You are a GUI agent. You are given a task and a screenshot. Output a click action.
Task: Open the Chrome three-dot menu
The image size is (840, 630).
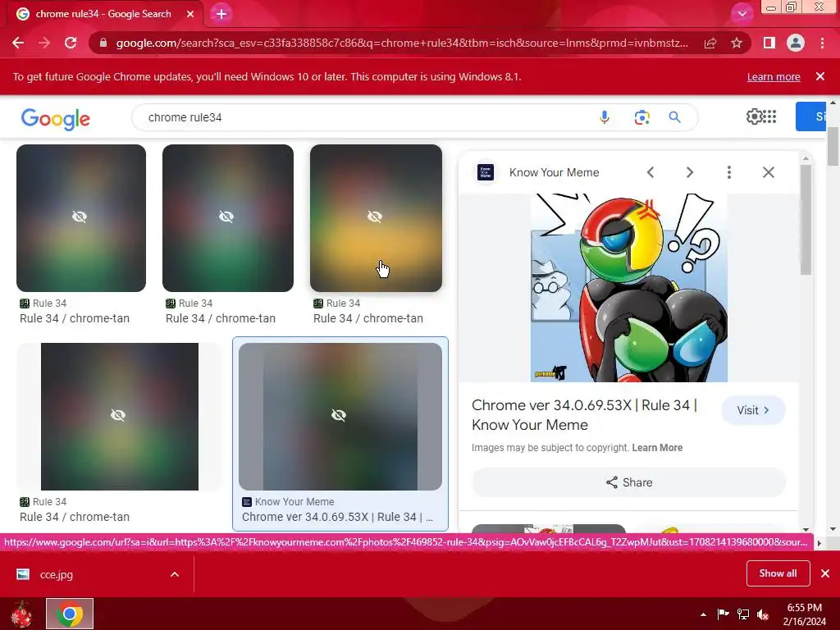pyautogui.click(x=822, y=43)
